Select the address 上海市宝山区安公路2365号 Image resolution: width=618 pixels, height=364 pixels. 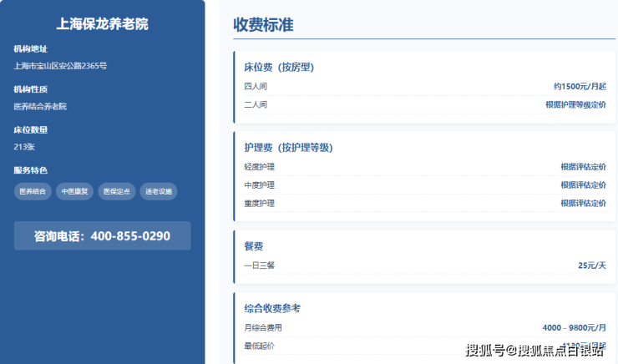(x=60, y=66)
